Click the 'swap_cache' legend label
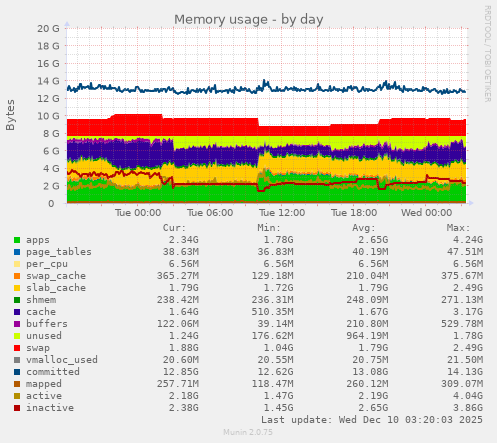Image resolution: width=497 pixels, height=443 pixels. (x=56, y=276)
